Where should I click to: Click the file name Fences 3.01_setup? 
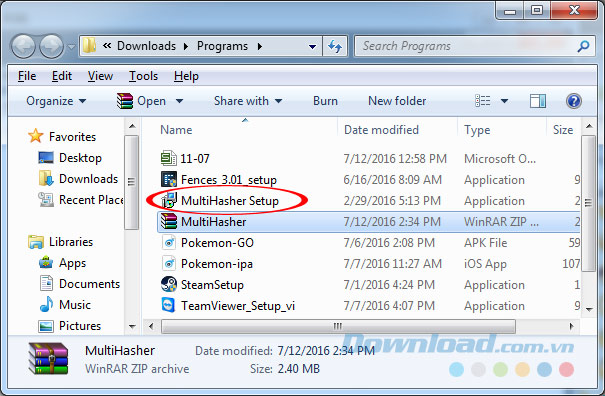point(229,180)
